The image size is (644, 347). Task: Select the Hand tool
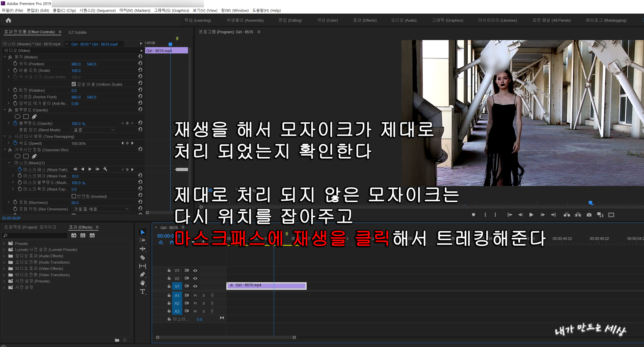(x=143, y=283)
